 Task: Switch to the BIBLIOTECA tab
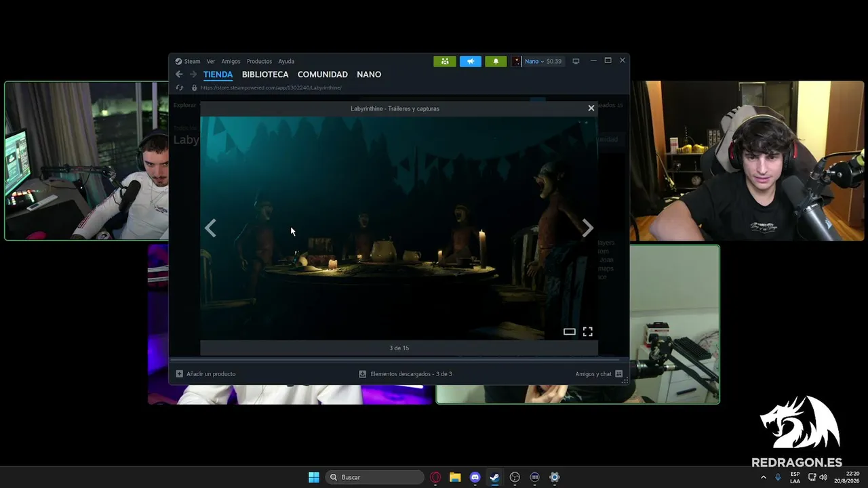(265, 75)
